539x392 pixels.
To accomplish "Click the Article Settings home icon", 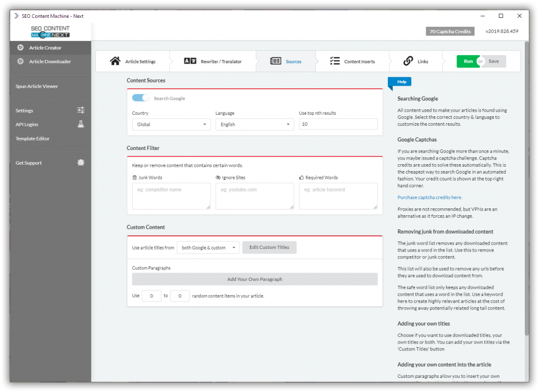I will (x=115, y=61).
